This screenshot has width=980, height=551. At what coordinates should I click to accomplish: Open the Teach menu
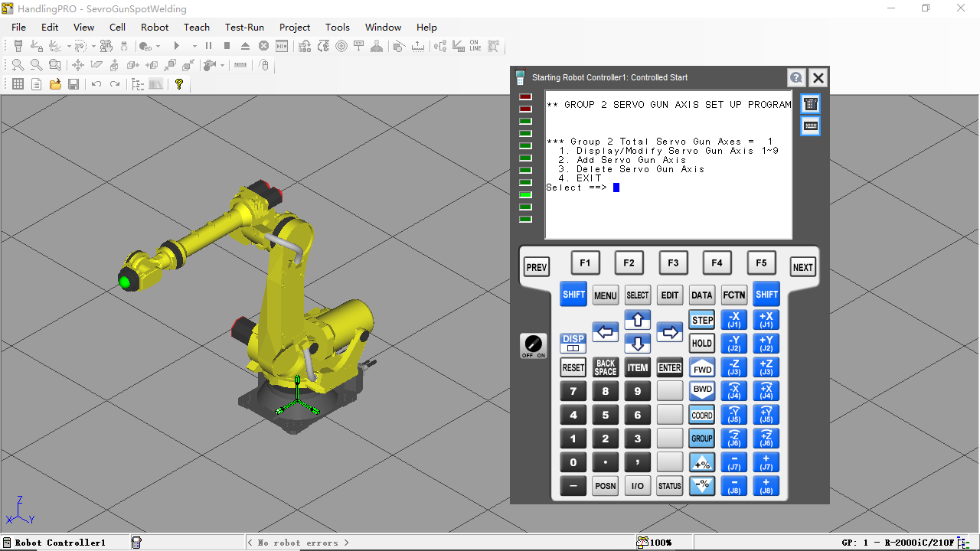pyautogui.click(x=197, y=27)
